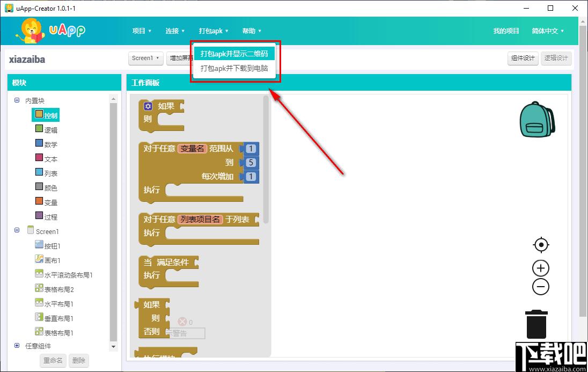Click the blocks flyout scrollbar
Image resolution: width=588 pixels, height=372 pixels.
(266, 159)
